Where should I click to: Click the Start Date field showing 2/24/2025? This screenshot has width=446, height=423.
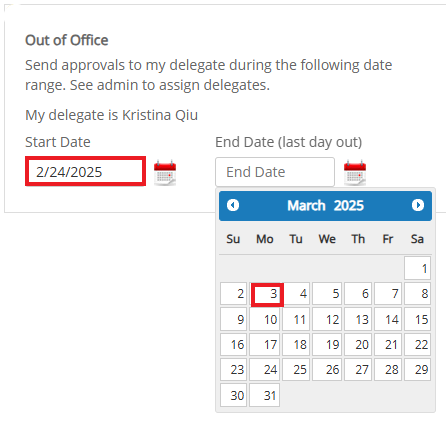point(85,171)
